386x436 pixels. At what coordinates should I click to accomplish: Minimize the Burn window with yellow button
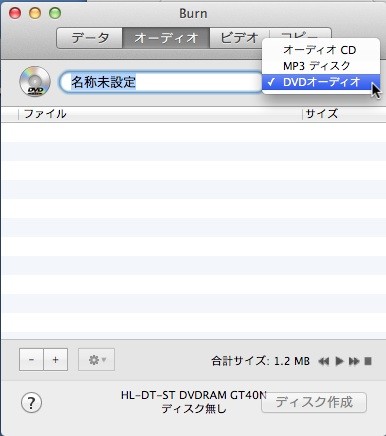pyautogui.click(x=35, y=13)
